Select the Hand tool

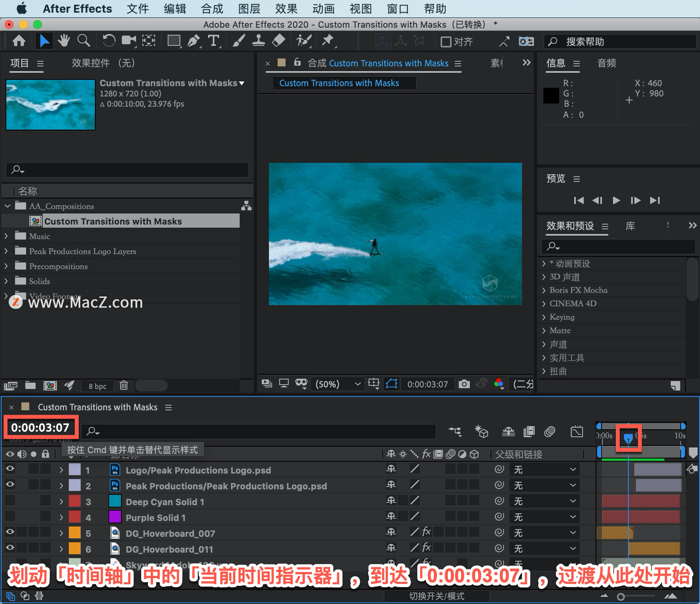click(63, 41)
